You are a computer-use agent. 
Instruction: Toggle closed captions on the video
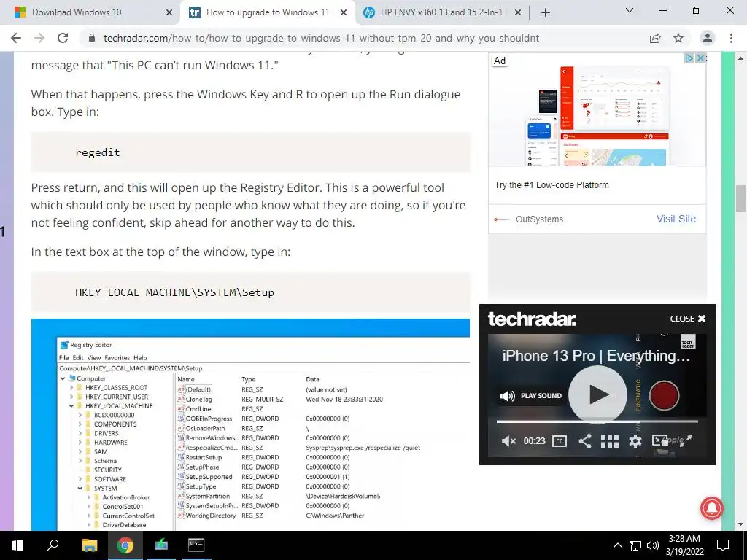click(560, 441)
